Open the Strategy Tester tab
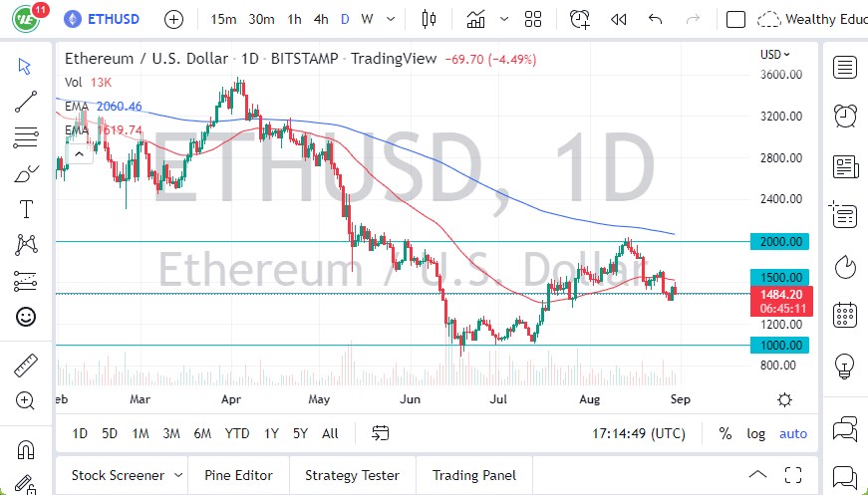This screenshot has width=868, height=495. point(352,475)
